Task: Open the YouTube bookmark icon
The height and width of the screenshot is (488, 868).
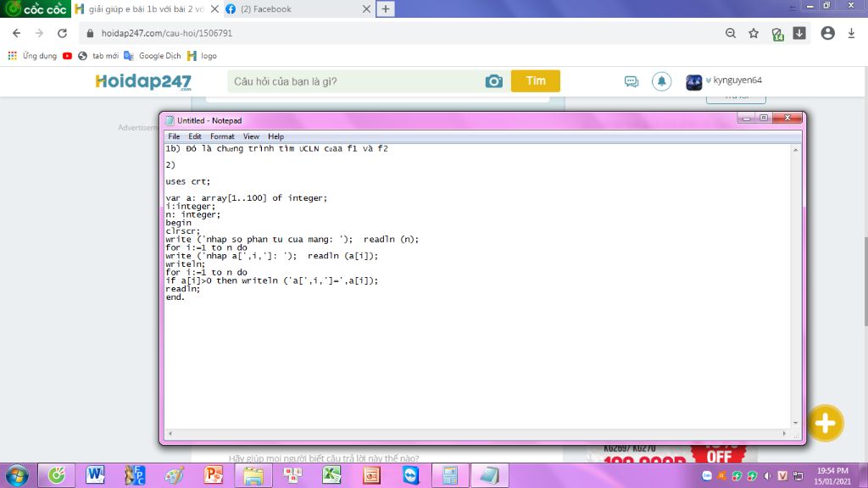Action: 68,56
